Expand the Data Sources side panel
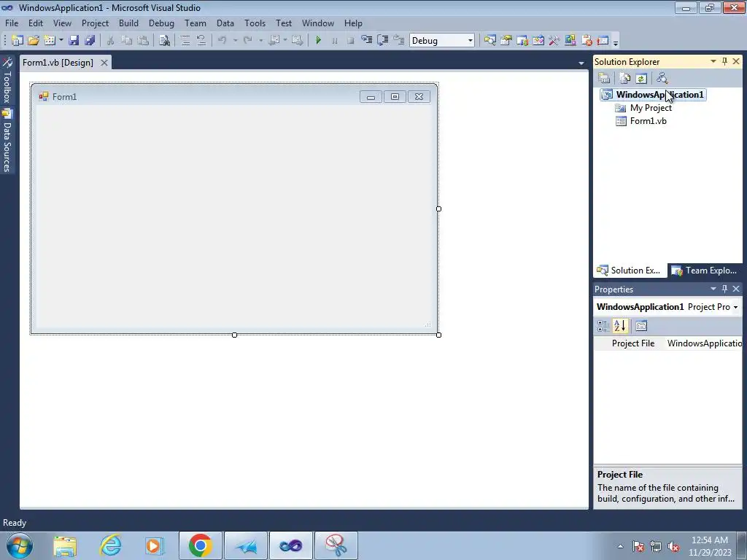The width and height of the screenshot is (747, 560). pyautogui.click(x=7, y=141)
